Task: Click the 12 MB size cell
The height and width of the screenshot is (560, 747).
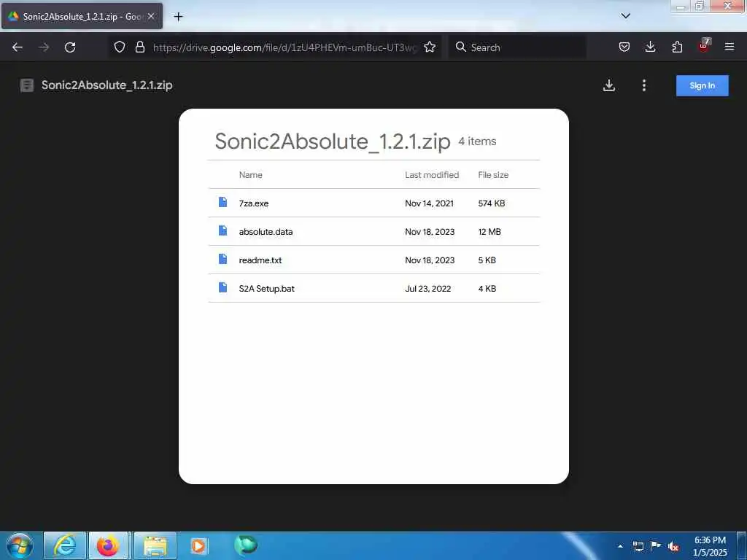Action: coord(489,232)
